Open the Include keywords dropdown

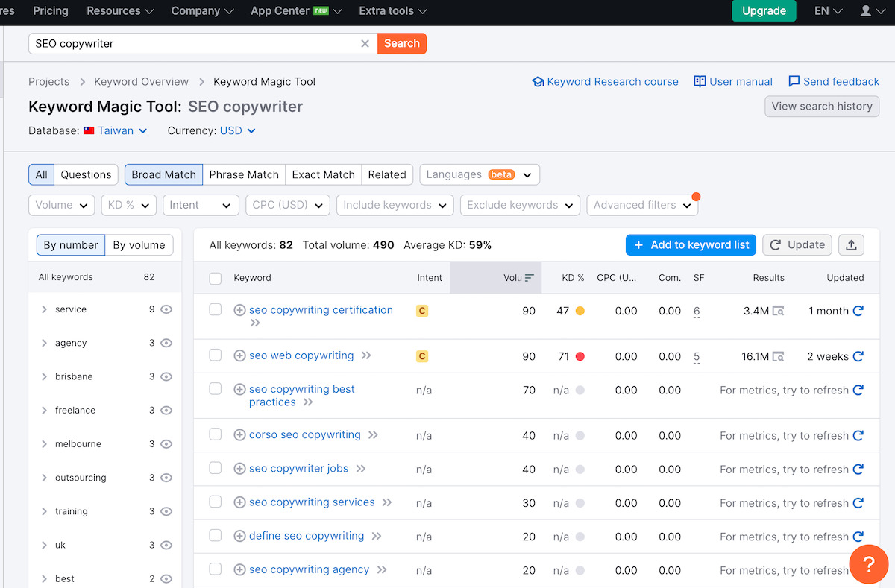(x=395, y=205)
